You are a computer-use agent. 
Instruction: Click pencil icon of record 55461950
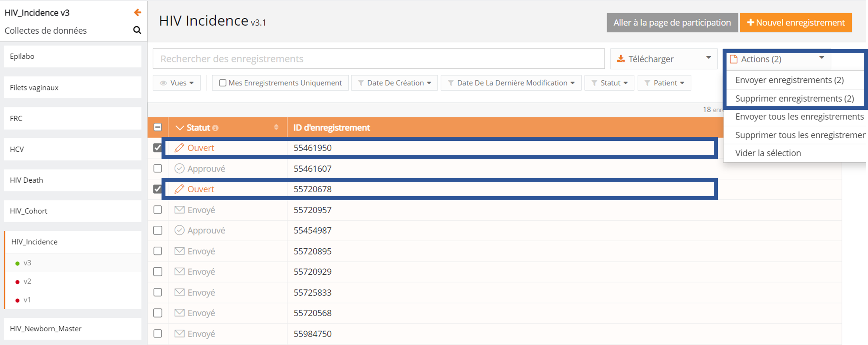pyautogui.click(x=179, y=147)
